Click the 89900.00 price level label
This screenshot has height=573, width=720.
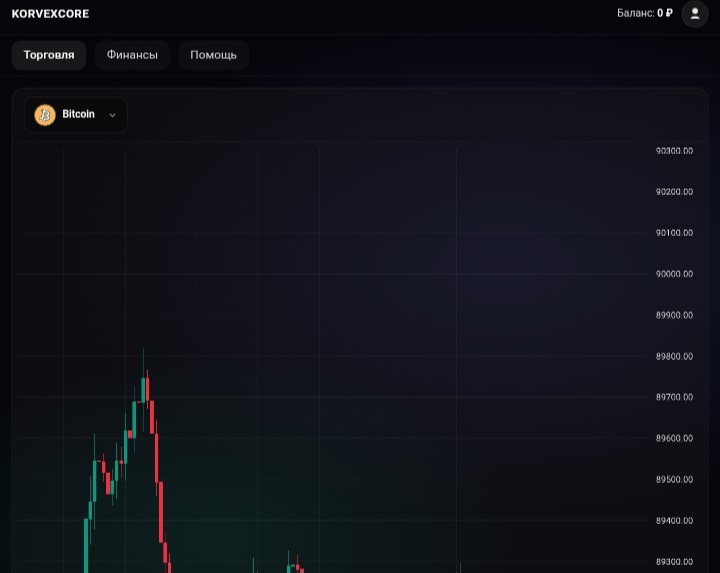(x=674, y=315)
